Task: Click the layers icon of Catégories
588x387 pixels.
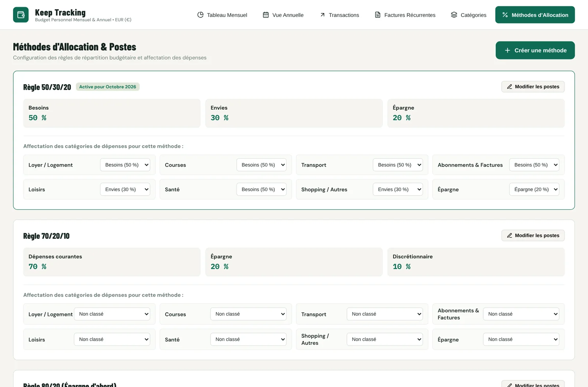Action: 454,15
